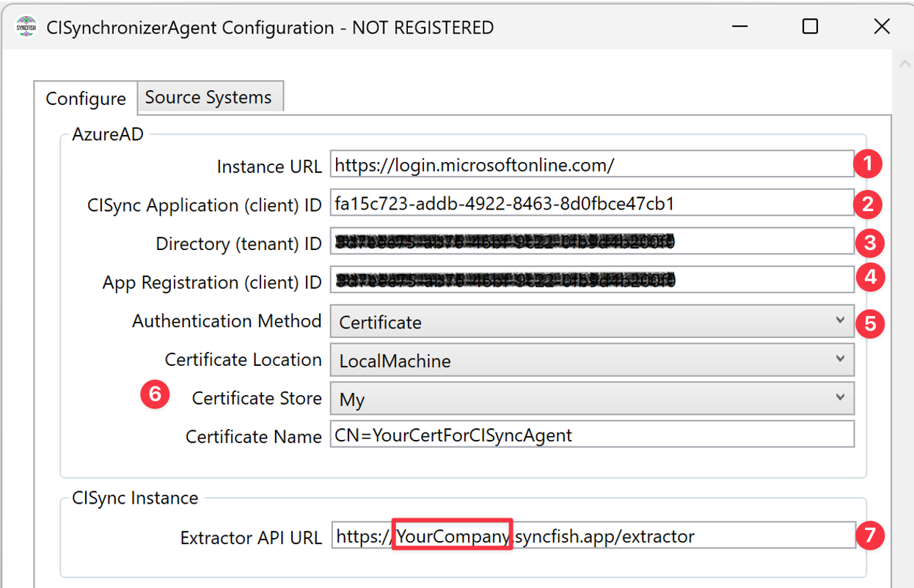This screenshot has height=588, width=914.
Task: Click the Syncfish app icon in title bar
Action: point(26,27)
